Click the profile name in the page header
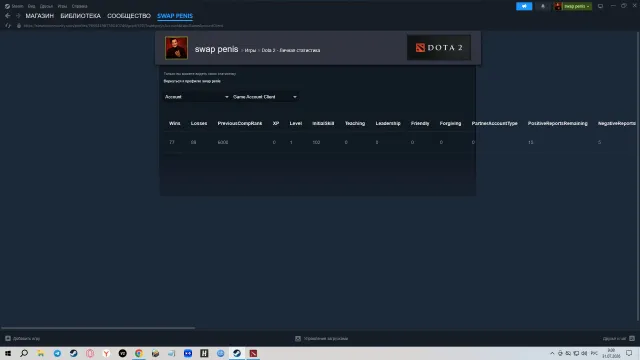 point(216,49)
